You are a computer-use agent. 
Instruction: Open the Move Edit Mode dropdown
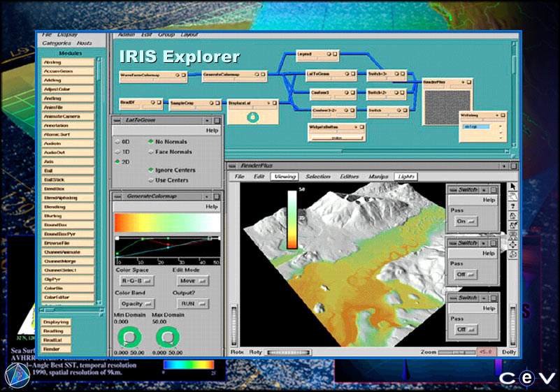point(193,281)
